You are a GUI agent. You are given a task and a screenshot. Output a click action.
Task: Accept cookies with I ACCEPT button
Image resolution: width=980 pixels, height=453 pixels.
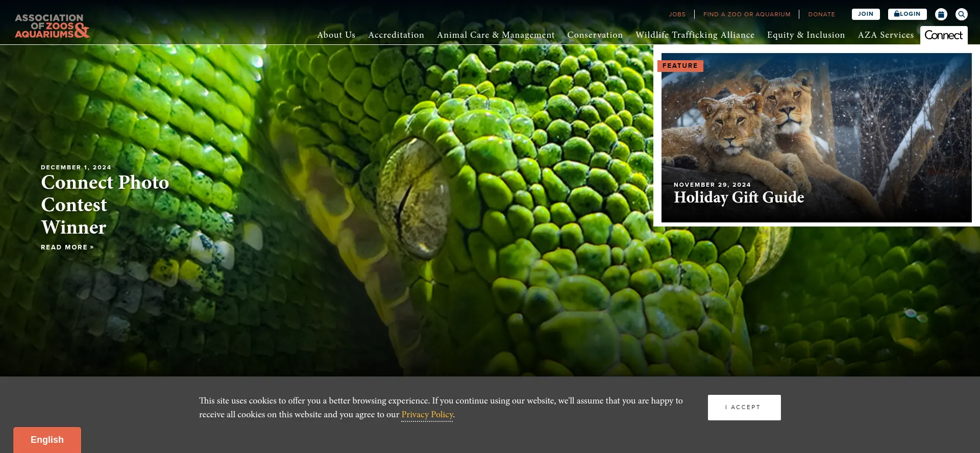point(744,408)
